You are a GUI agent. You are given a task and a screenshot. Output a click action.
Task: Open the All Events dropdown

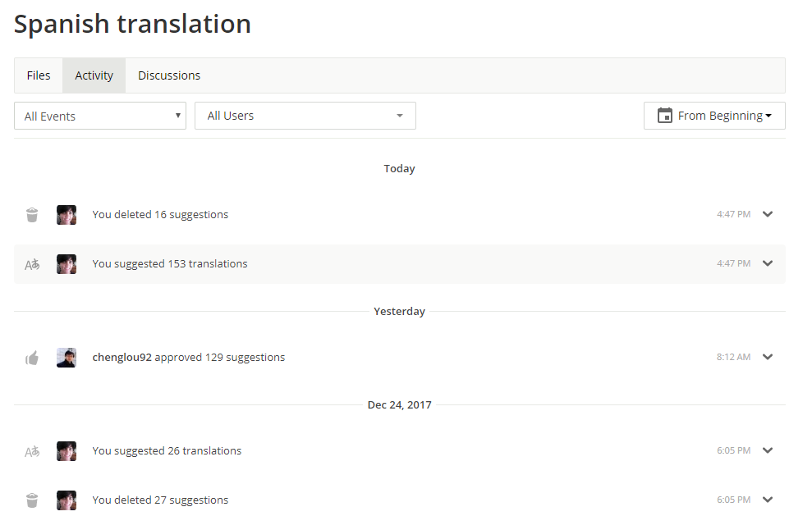click(x=100, y=116)
